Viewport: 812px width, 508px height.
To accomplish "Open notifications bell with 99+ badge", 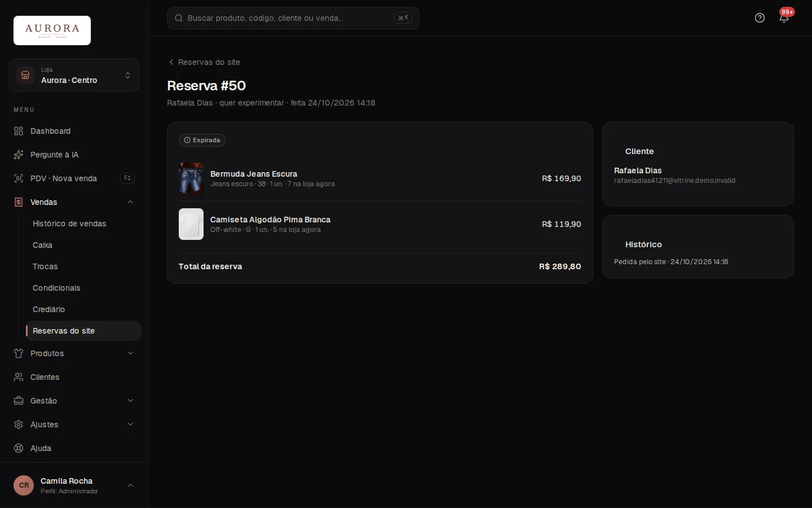I will point(784,18).
